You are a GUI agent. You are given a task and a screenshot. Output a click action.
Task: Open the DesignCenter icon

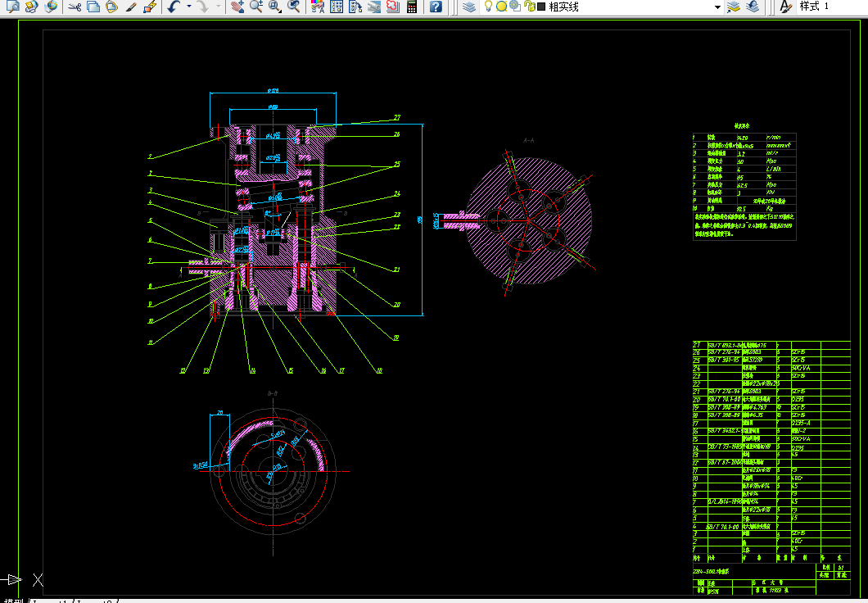[336, 7]
